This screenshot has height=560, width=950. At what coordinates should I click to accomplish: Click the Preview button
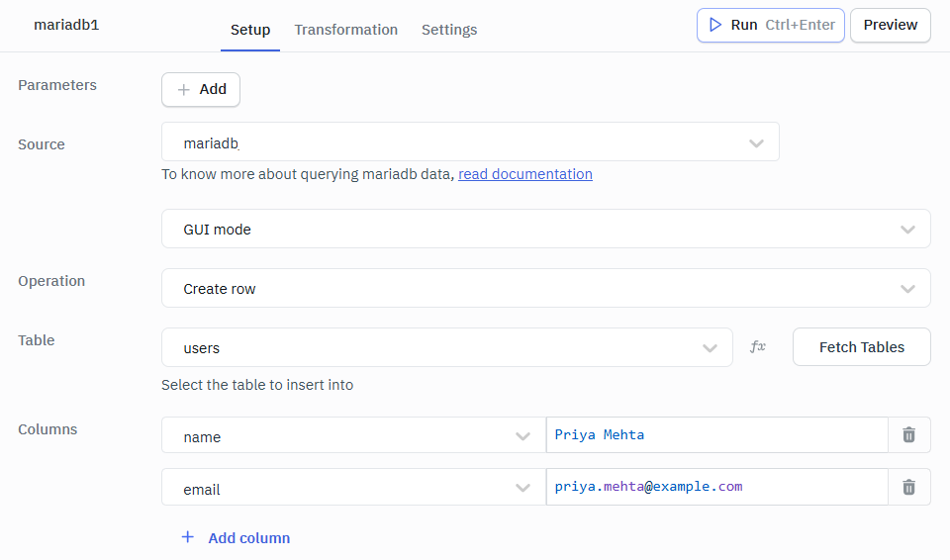[890, 25]
